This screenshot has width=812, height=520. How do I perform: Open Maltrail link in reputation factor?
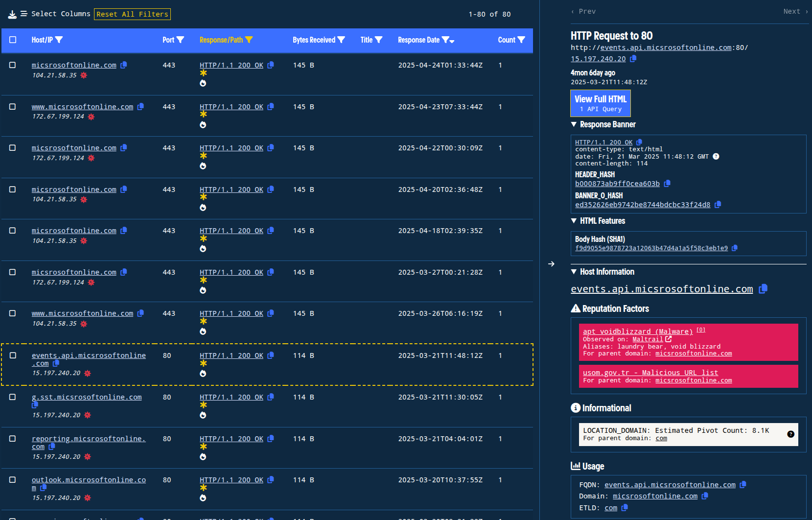click(x=648, y=339)
